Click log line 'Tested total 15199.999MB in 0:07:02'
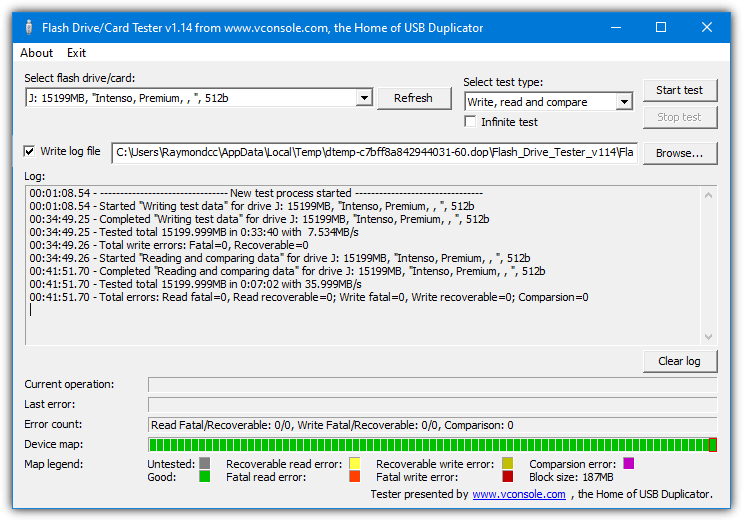 click(x=195, y=284)
